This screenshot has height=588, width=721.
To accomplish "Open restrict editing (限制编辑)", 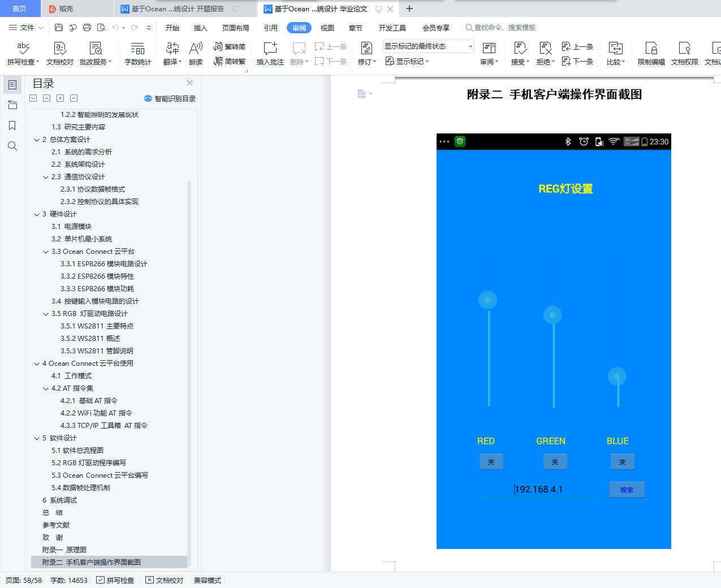I will click(651, 54).
